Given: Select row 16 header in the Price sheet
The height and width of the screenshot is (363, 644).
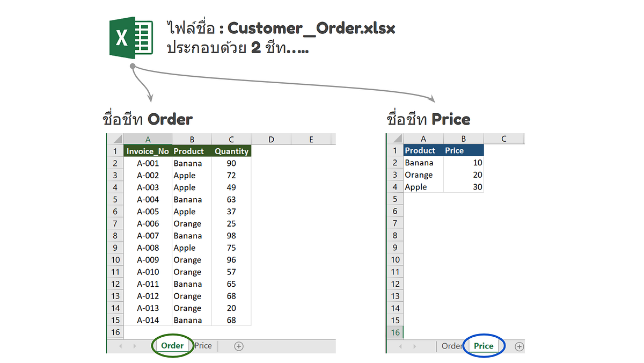Looking at the screenshot, I should (394, 333).
